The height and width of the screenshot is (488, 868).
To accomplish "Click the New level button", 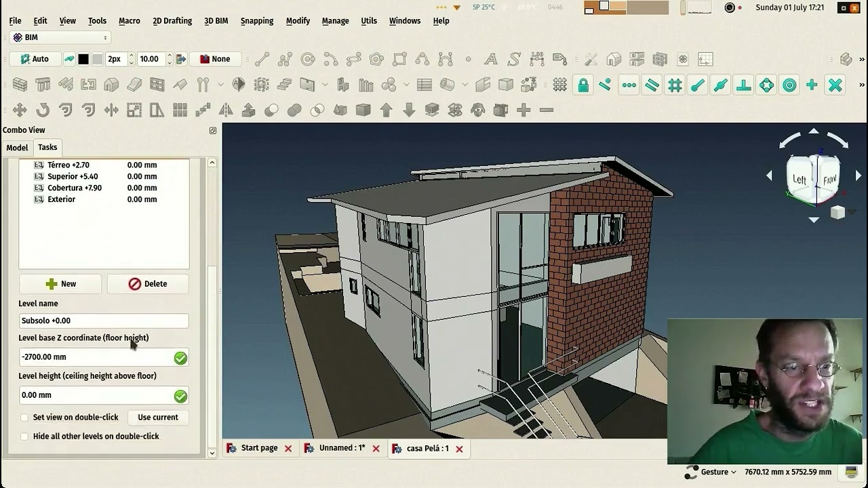I will pyautogui.click(x=60, y=284).
